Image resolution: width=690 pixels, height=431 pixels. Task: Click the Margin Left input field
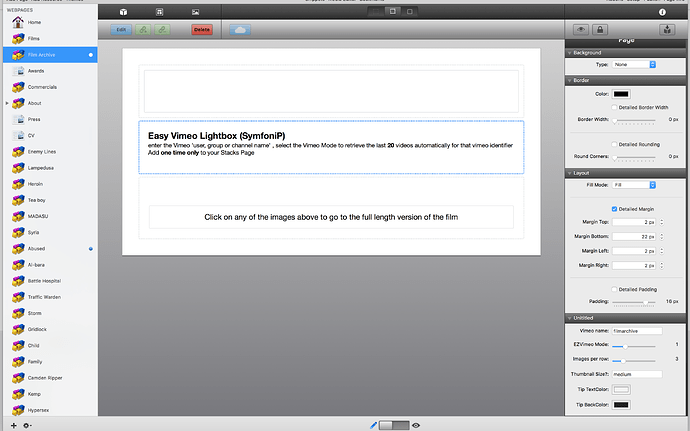(x=634, y=251)
